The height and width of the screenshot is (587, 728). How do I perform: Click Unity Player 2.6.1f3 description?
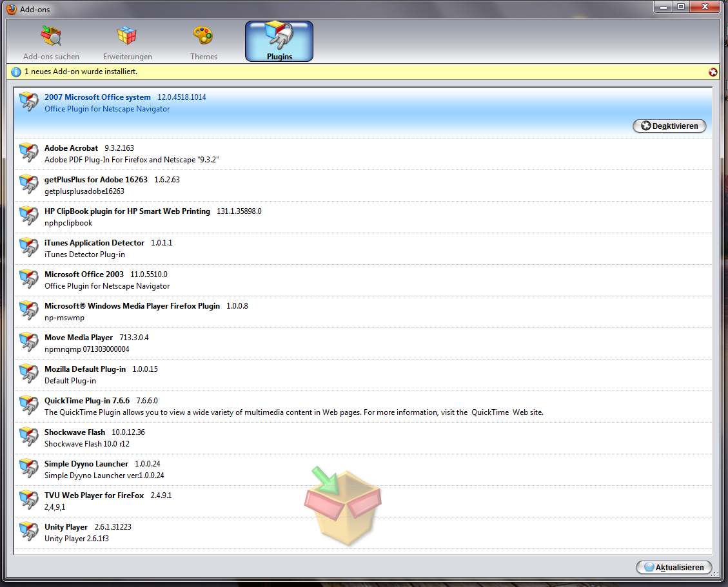[77, 538]
